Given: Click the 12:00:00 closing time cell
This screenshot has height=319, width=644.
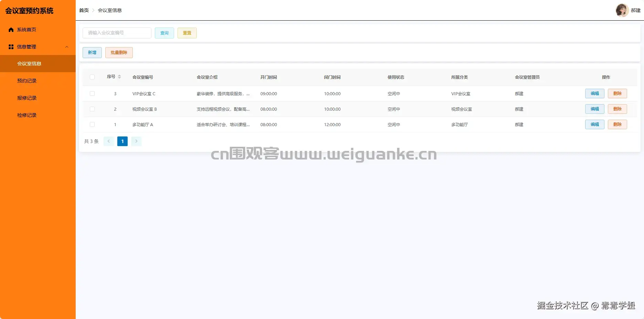Looking at the screenshot, I should point(332,125).
